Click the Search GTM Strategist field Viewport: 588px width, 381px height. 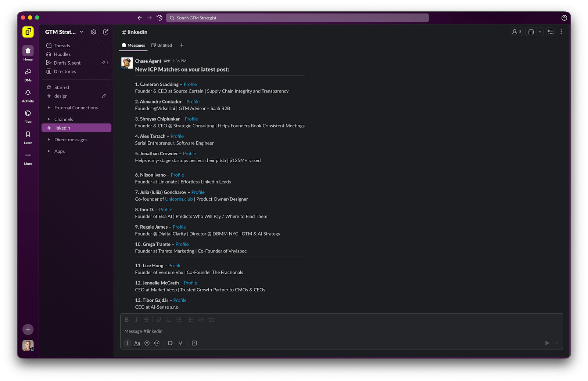(x=297, y=18)
